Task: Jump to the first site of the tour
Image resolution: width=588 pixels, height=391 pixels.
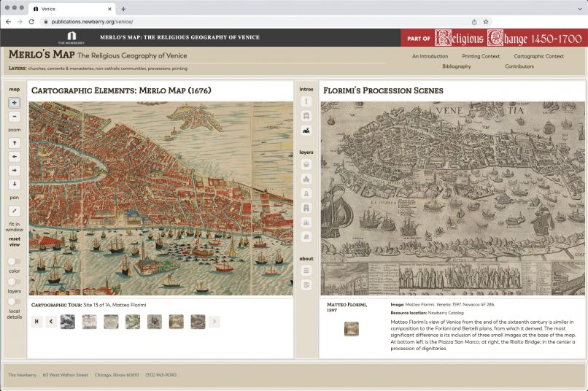Action: 36,322
